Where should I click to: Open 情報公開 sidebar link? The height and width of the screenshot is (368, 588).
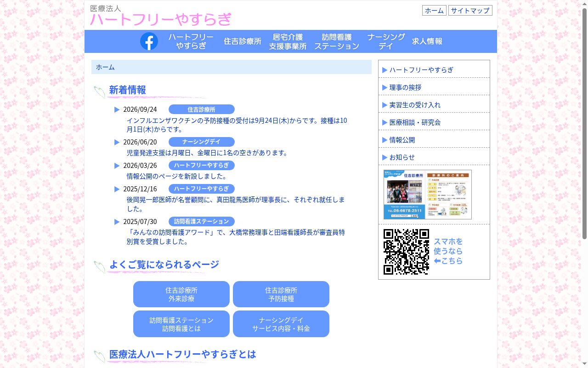(x=434, y=140)
